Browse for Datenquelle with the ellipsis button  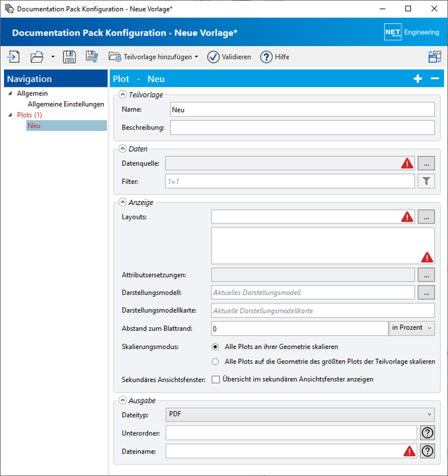[x=426, y=163]
